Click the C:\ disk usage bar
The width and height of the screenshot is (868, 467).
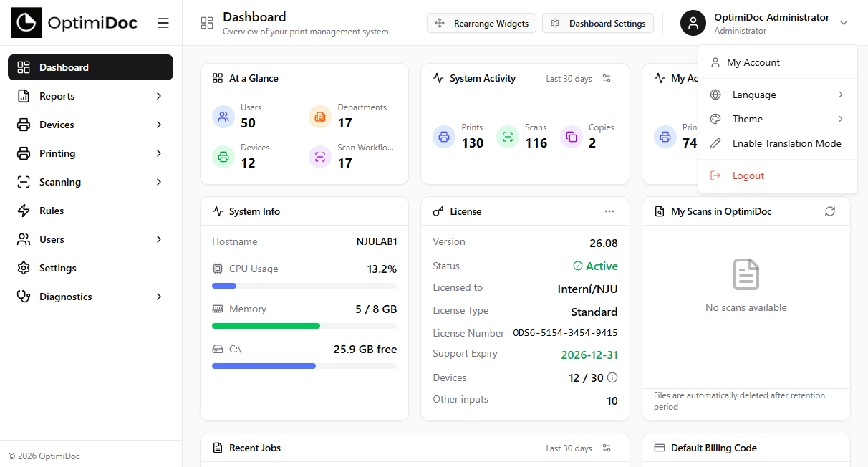click(x=304, y=366)
